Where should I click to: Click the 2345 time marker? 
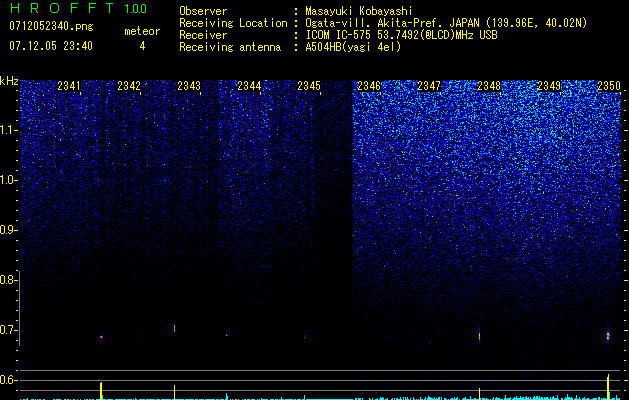[309, 85]
